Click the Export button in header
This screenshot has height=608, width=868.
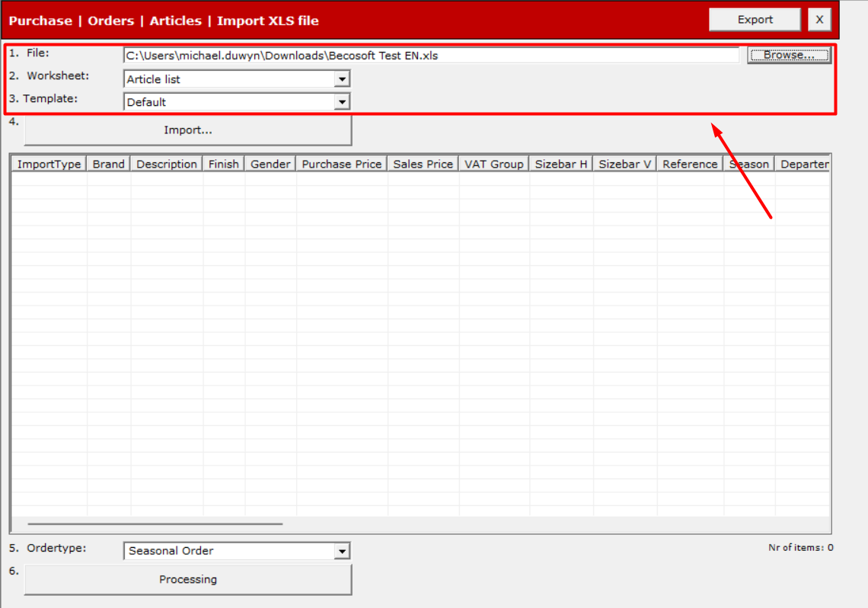(755, 19)
